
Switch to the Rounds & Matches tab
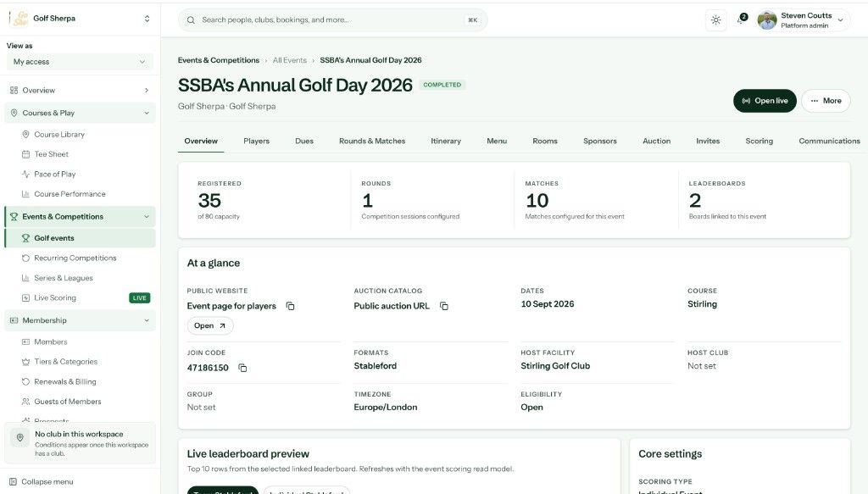(x=372, y=141)
